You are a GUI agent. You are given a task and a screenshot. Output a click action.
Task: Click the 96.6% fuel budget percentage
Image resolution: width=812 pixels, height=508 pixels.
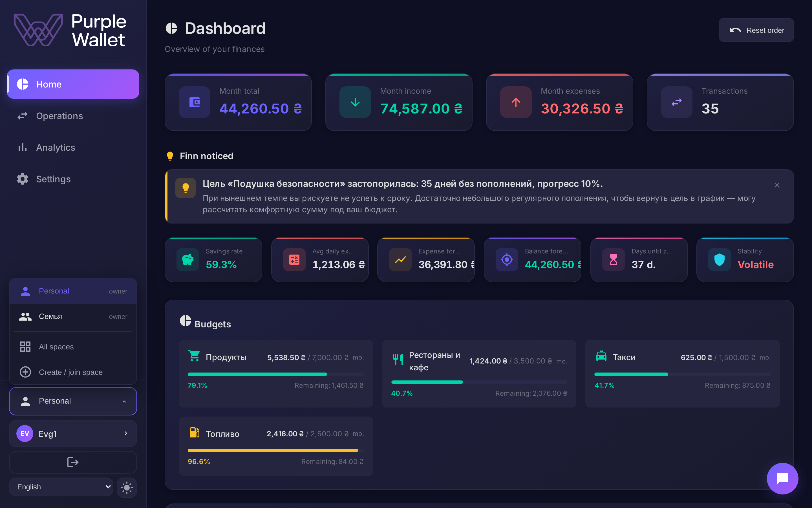tap(199, 462)
